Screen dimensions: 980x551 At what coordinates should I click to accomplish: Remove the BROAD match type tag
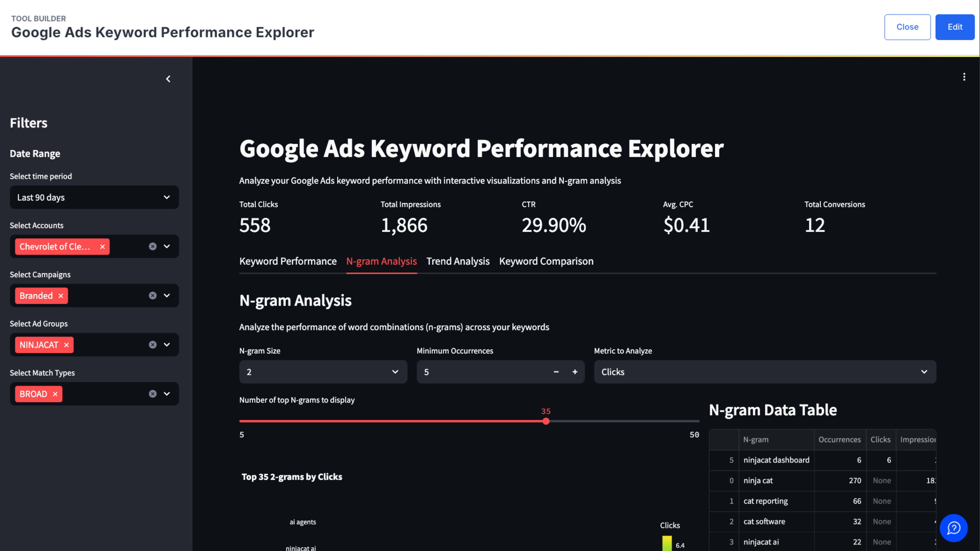point(55,394)
